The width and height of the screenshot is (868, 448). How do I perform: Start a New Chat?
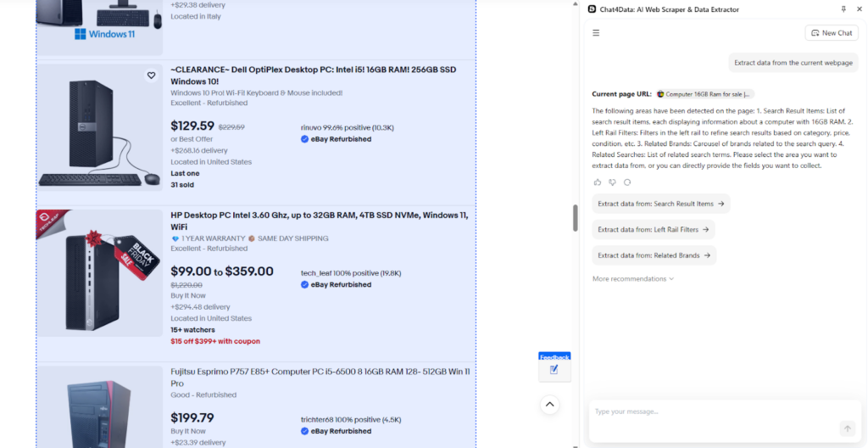point(832,33)
